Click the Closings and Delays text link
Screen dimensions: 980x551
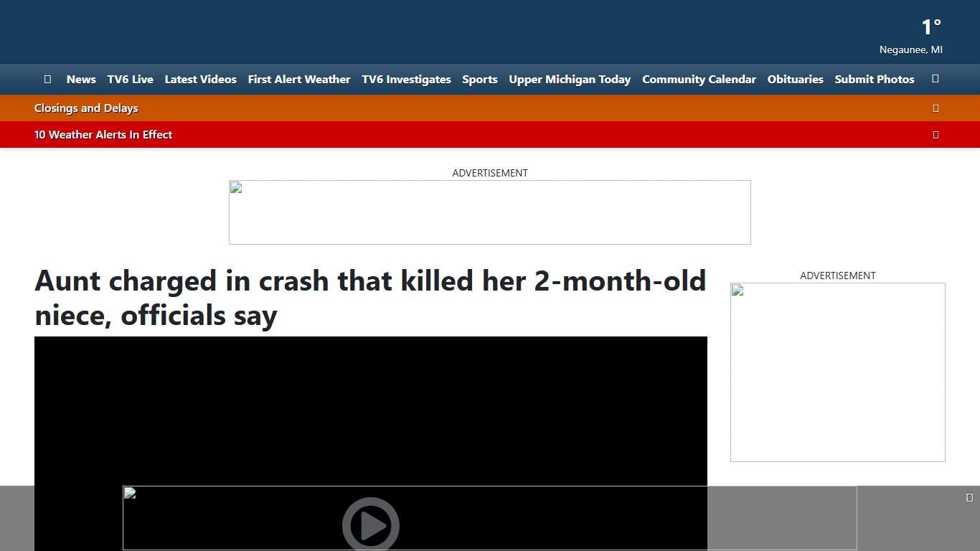point(86,108)
